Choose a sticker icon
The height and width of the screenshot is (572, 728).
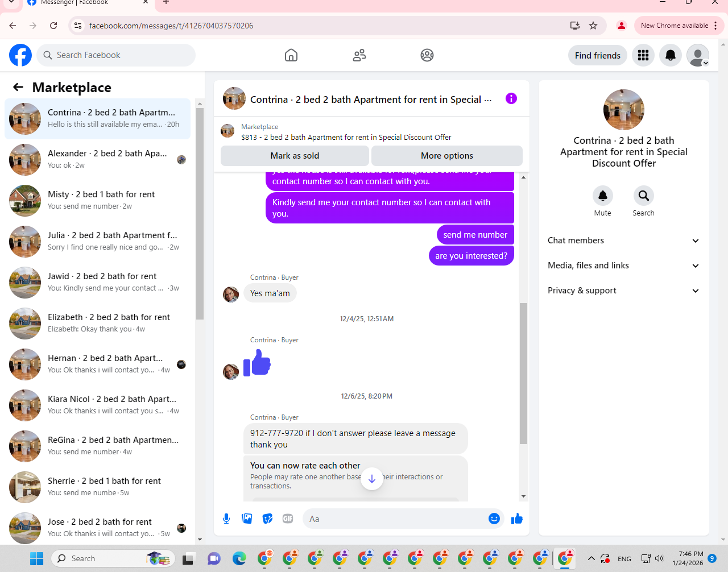(267, 519)
